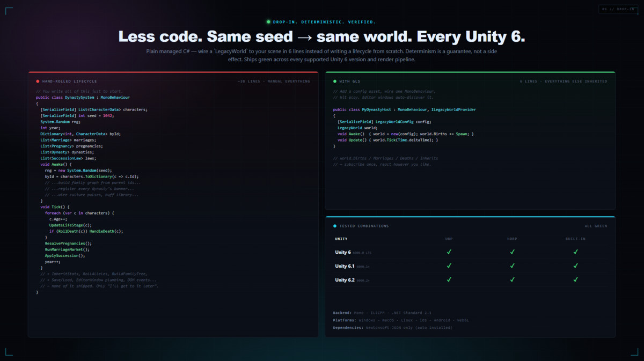The image size is (644, 361).
Task: Click the Unity 6.2 HDRP green checkmark
Action: click(x=513, y=279)
